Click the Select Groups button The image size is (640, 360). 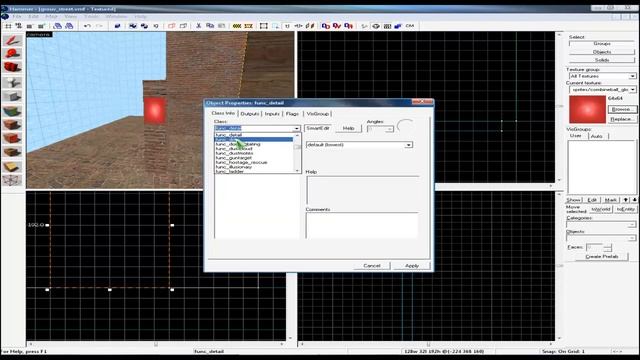602,43
